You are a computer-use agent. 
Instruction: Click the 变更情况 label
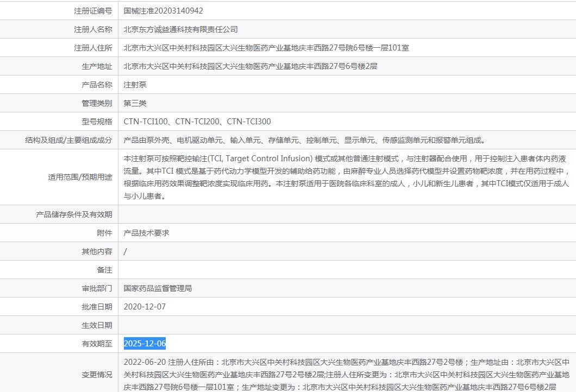point(97,375)
